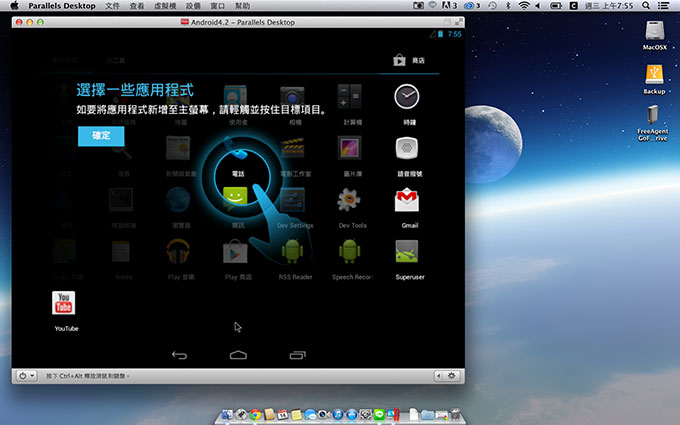The height and width of the screenshot is (425, 680).
Task: Open the 使用者 people app
Action: (x=235, y=97)
